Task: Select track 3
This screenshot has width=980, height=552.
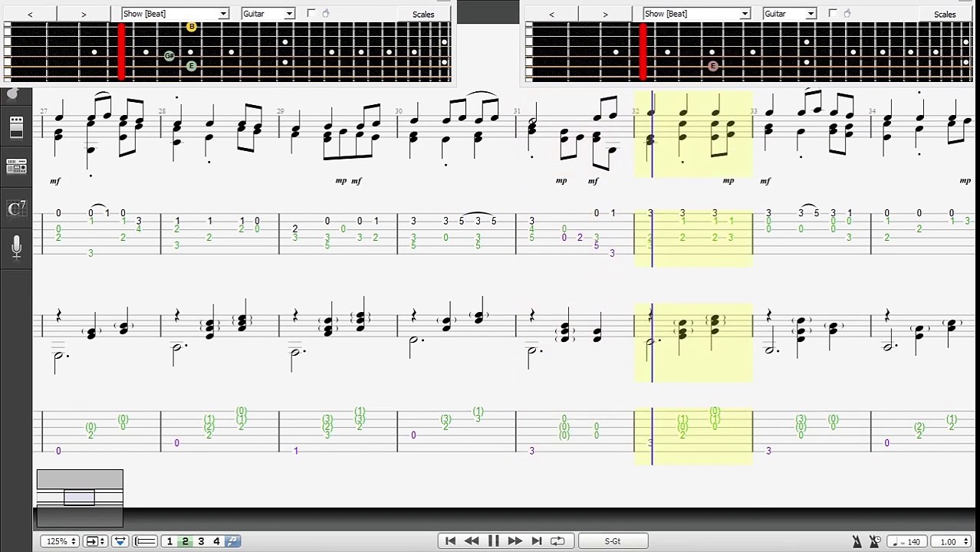Action: pyautogui.click(x=201, y=541)
